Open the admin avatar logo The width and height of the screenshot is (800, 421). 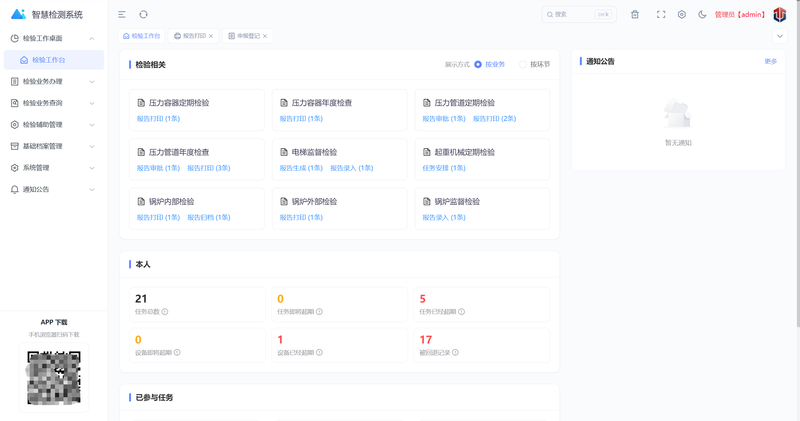pos(780,14)
